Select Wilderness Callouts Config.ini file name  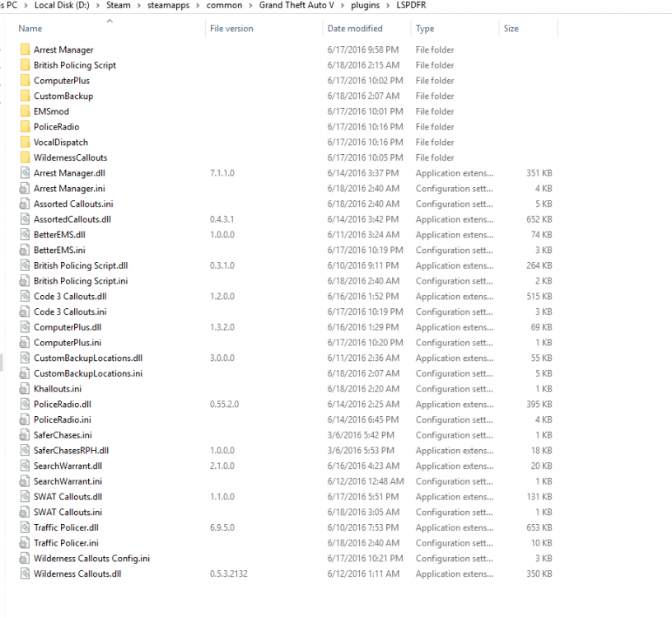point(91,559)
